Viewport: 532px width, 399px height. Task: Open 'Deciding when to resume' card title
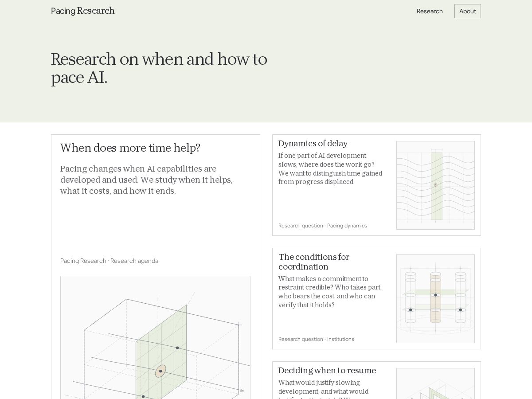(327, 371)
